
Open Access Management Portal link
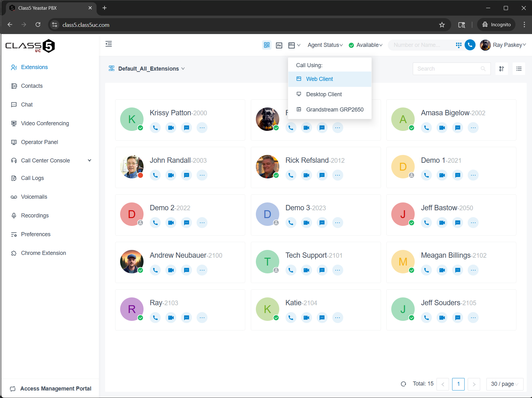[x=56, y=389]
